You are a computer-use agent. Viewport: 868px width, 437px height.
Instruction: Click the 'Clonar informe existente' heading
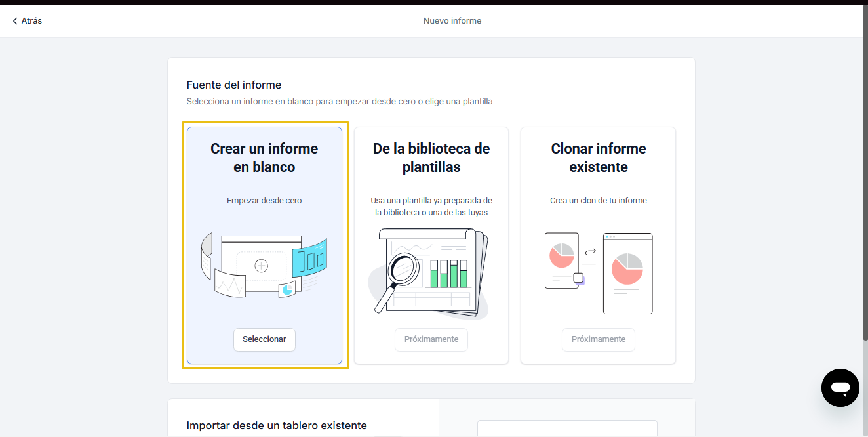click(x=599, y=157)
